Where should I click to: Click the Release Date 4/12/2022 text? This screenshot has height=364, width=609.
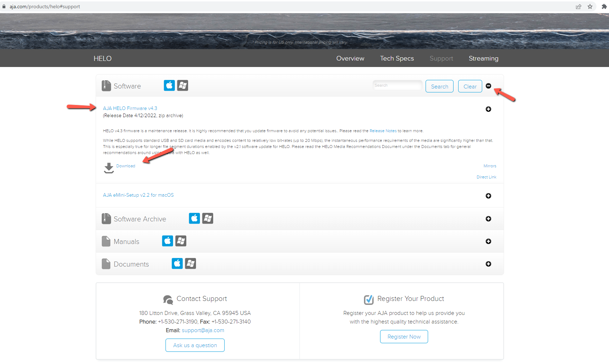pyautogui.click(x=143, y=115)
